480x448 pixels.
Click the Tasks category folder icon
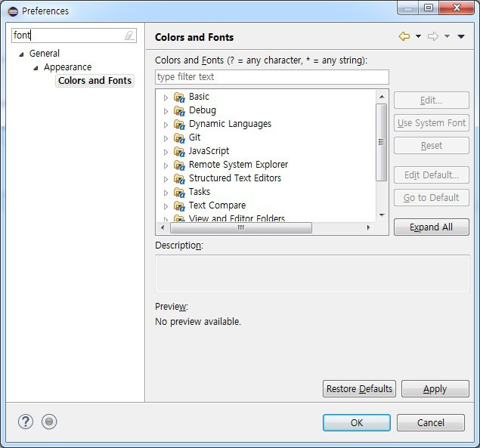179,193
